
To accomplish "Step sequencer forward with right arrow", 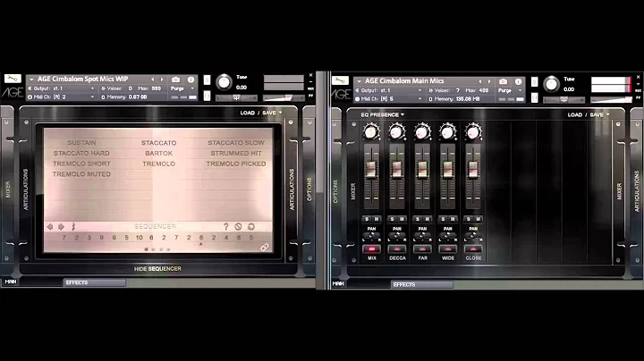I will (x=61, y=226).
